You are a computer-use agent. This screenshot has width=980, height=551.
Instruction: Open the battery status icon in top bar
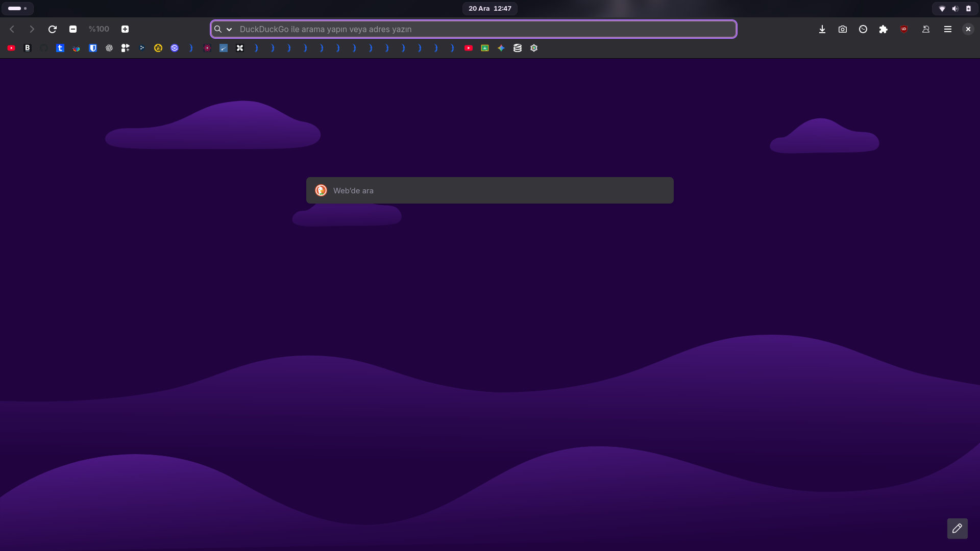968,9
